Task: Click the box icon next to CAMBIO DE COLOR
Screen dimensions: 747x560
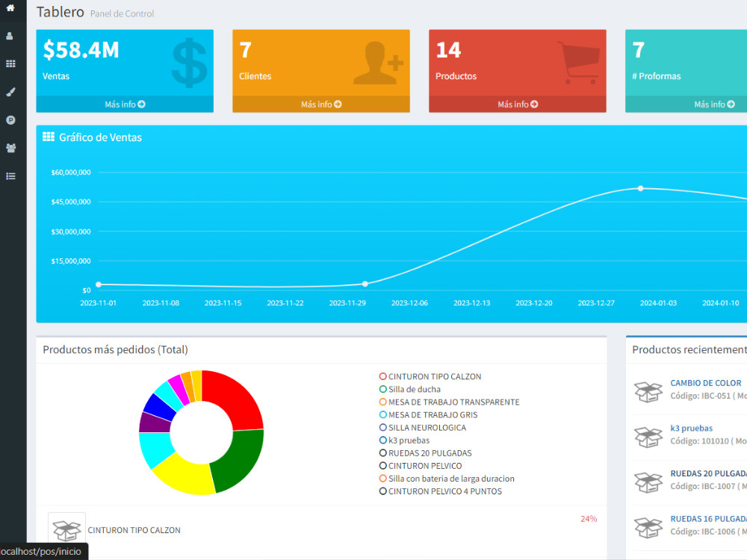Action: [648, 392]
